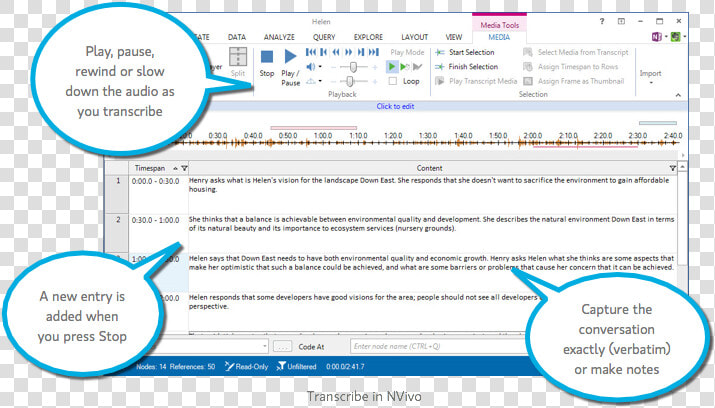715x408 pixels.
Task: Increase playback speed with plus sign
Action: click(375, 82)
